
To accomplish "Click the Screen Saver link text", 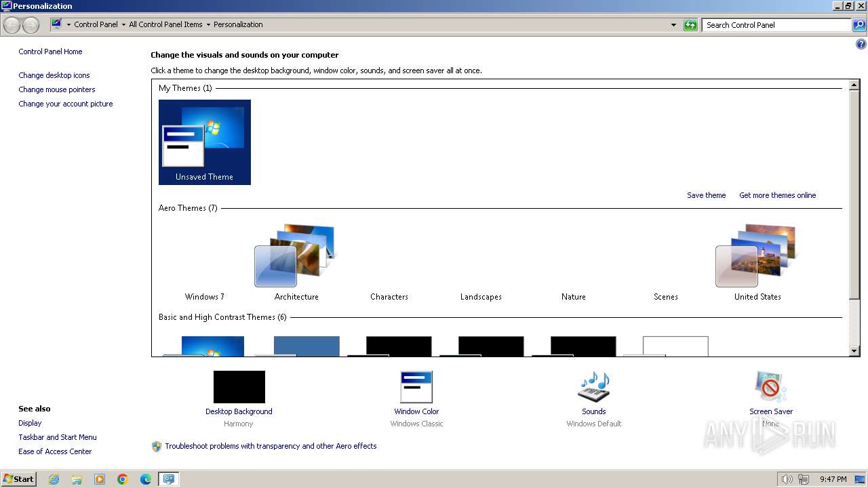I will click(x=771, y=411).
